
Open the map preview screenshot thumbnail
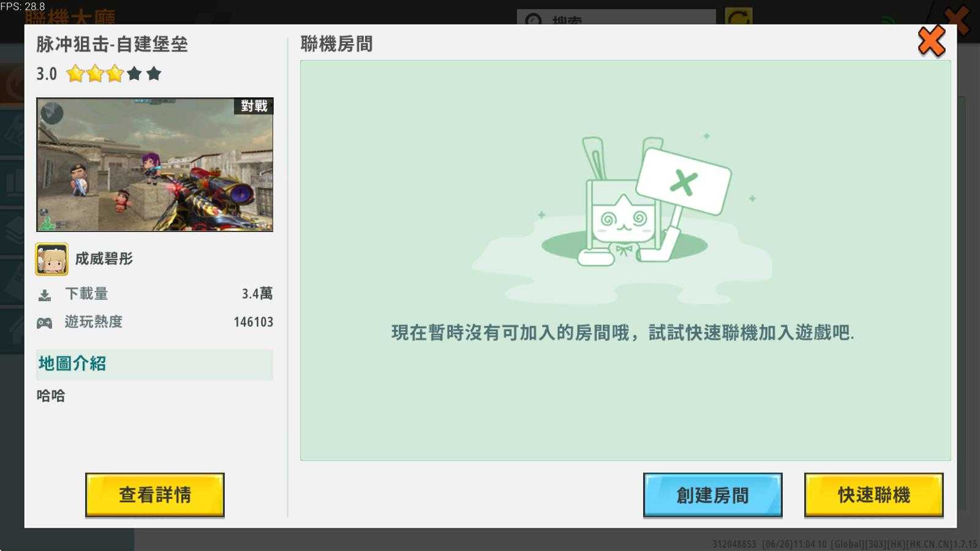(154, 164)
